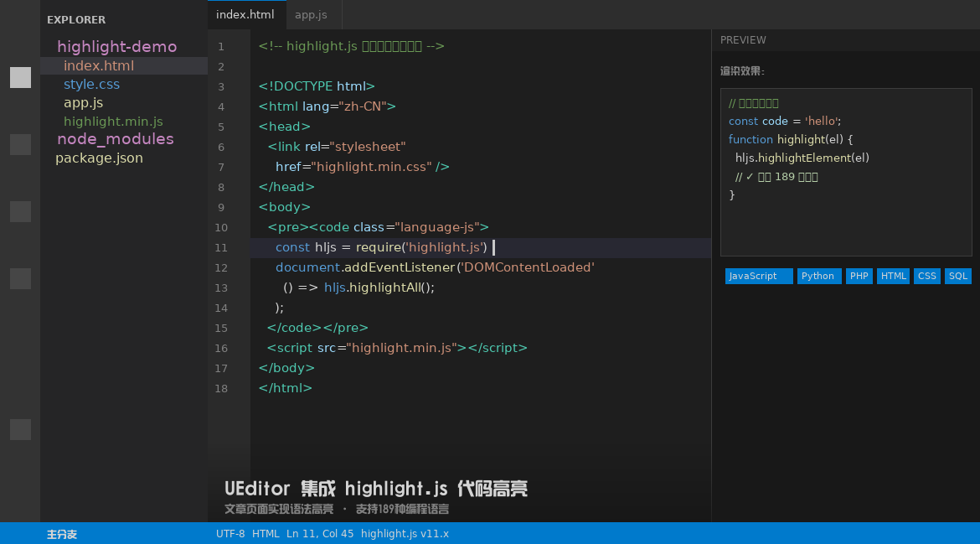This screenshot has height=544, width=980.
Task: Click the closing </body> tag line
Action: [286, 368]
